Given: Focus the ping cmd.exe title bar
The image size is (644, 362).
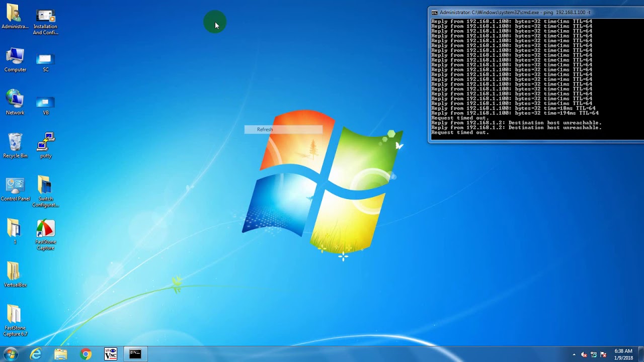Looking at the screenshot, I should coord(536,13).
